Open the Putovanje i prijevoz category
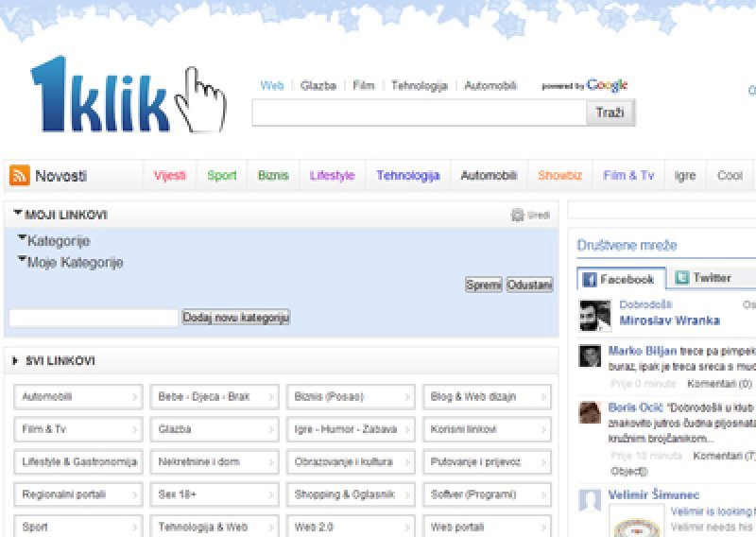The image size is (756, 537). 487,461
